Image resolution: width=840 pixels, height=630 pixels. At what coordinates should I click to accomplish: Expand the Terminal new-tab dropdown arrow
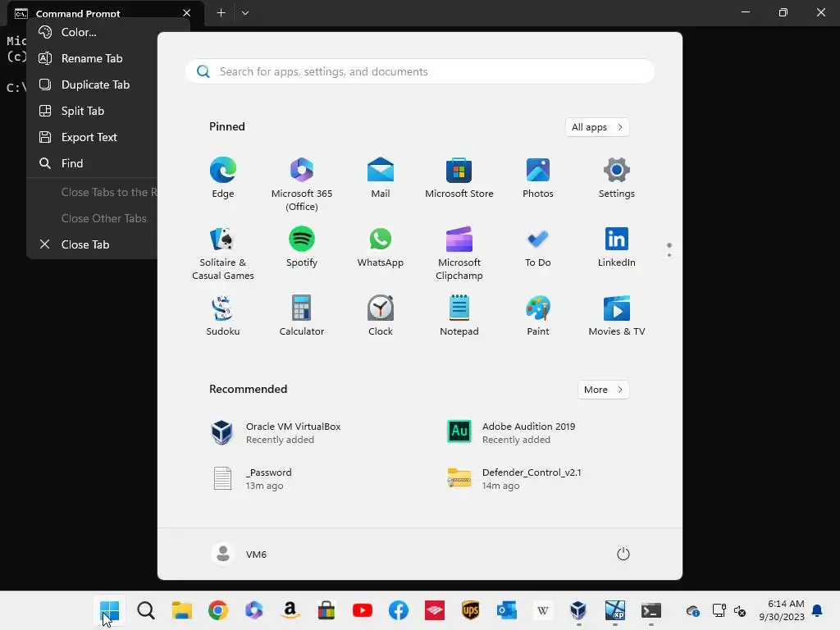(244, 13)
